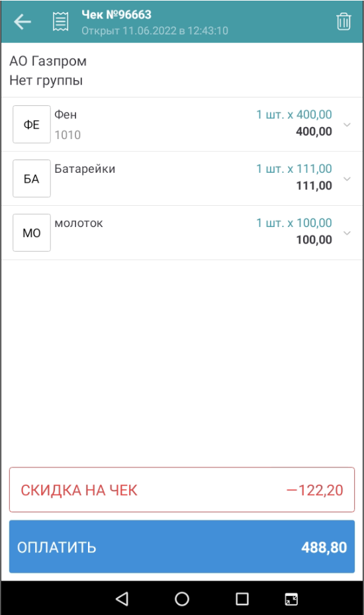Tap the ФЕ product thumbnail

point(31,124)
